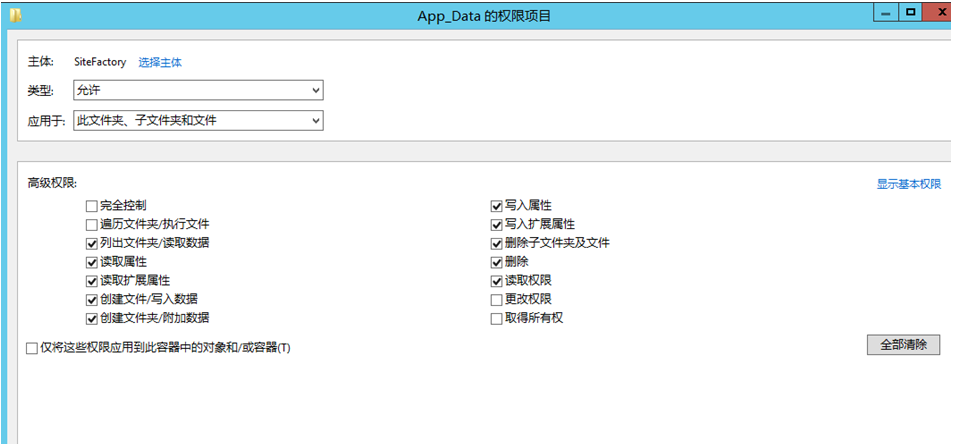Screen dimensions: 954x444
Task: Click the 显示基本权限 link
Action: click(x=908, y=184)
